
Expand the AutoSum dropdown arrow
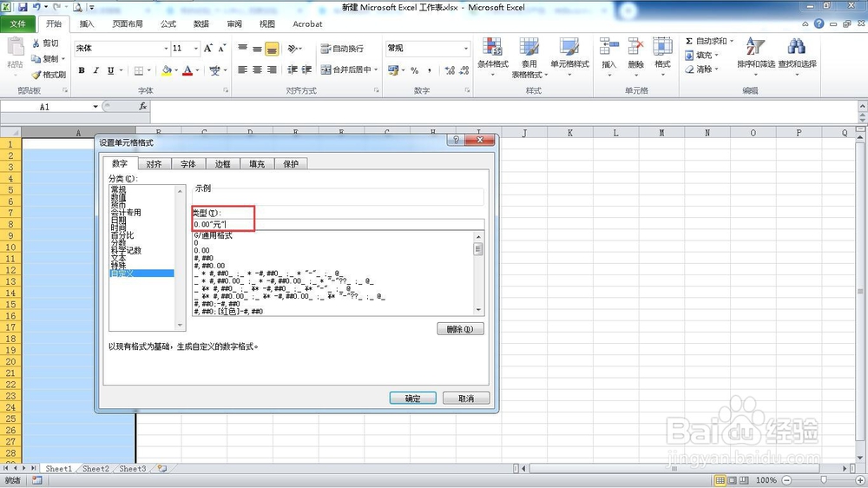point(731,41)
